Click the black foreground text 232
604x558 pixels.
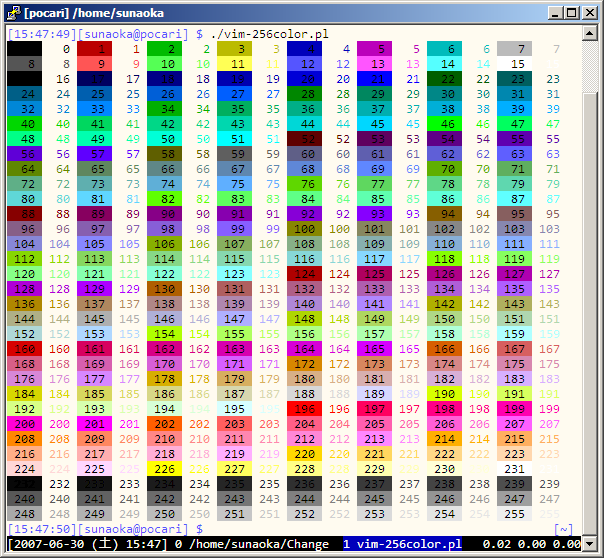tap(59, 484)
